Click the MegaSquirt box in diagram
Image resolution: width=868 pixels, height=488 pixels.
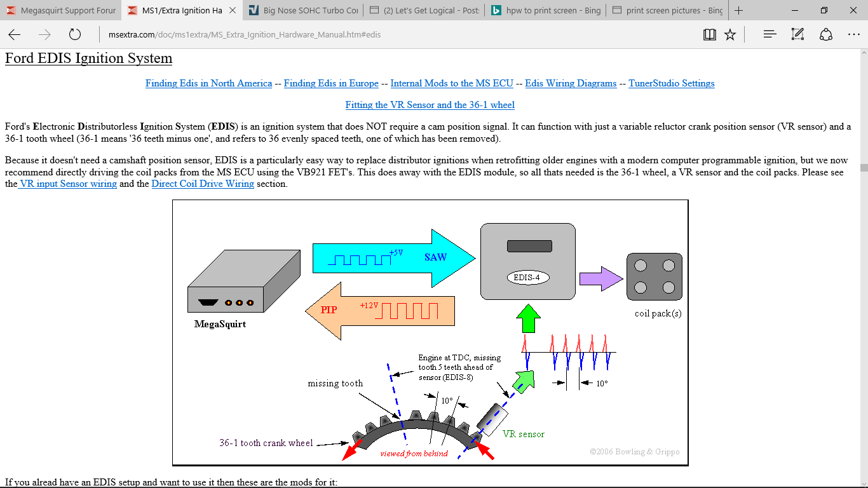[243, 281]
